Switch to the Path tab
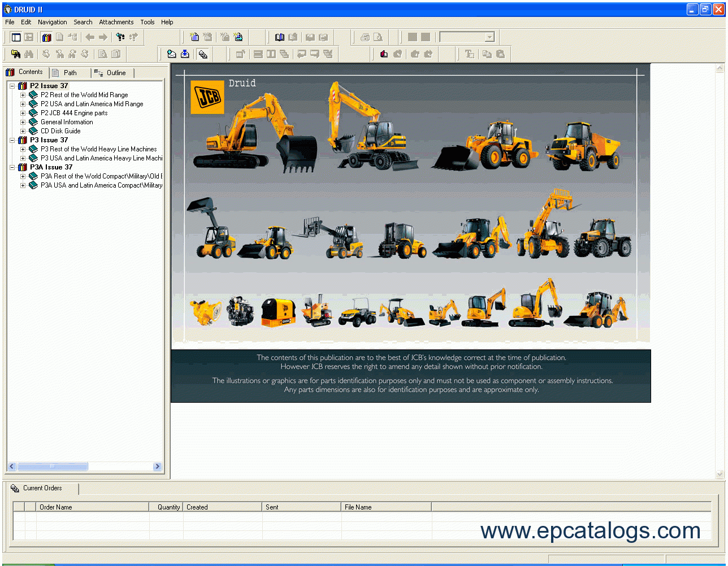Image resolution: width=728 pixels, height=566 pixels. tap(70, 73)
